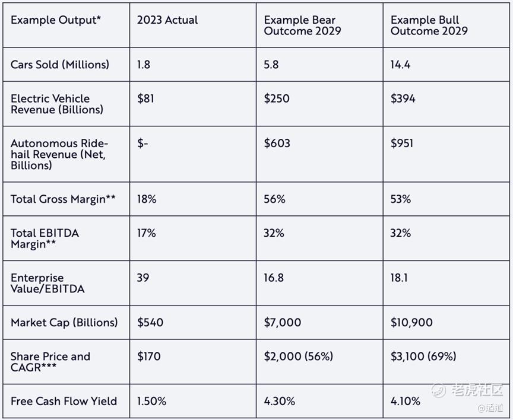Select the 'Example Bear Outcome 2029' header
Viewport: 513px width, 420px height.
tap(302, 26)
